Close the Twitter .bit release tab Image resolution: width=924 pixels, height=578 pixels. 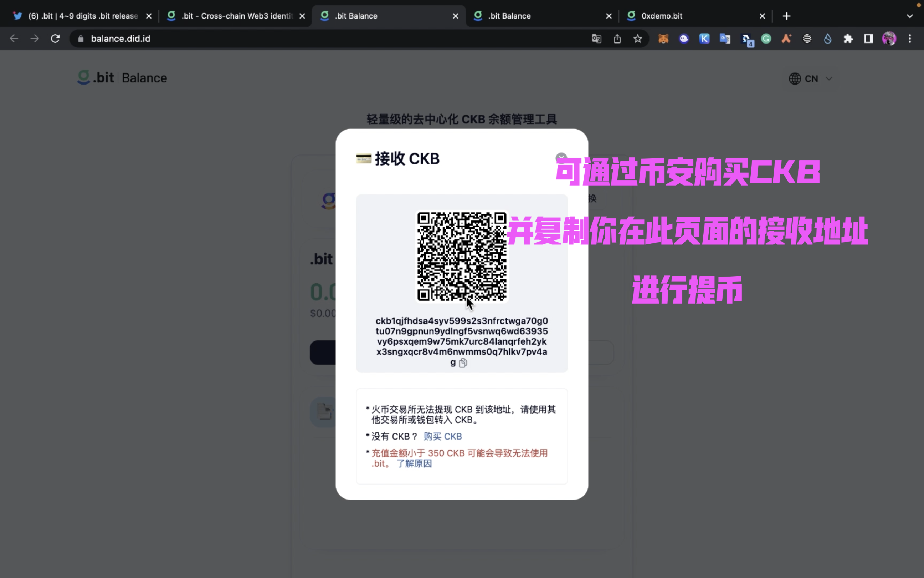point(149,16)
